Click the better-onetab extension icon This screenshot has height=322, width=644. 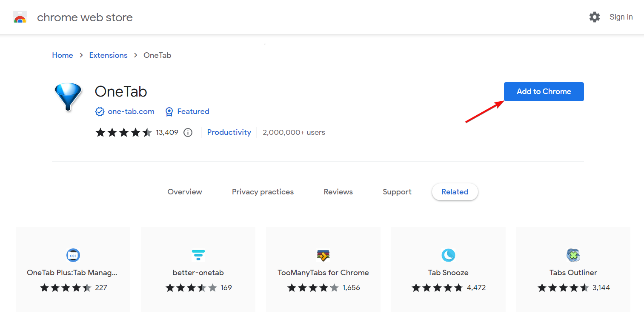[198, 255]
